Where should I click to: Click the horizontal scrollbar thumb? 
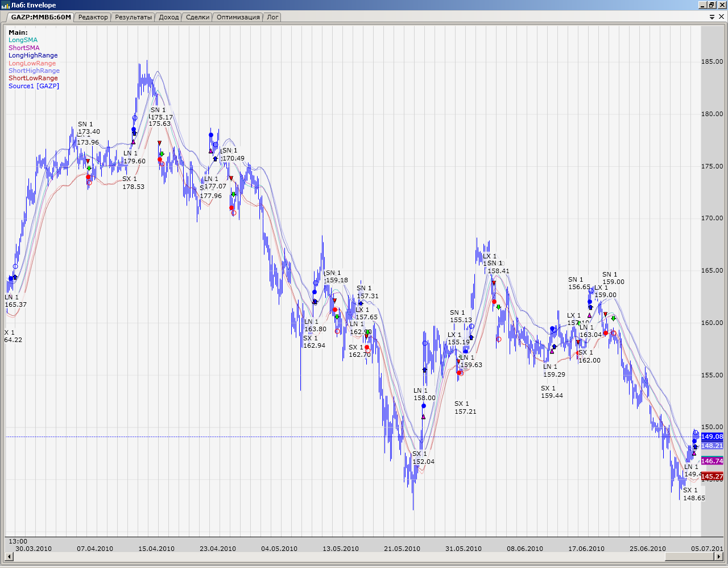click(689, 556)
